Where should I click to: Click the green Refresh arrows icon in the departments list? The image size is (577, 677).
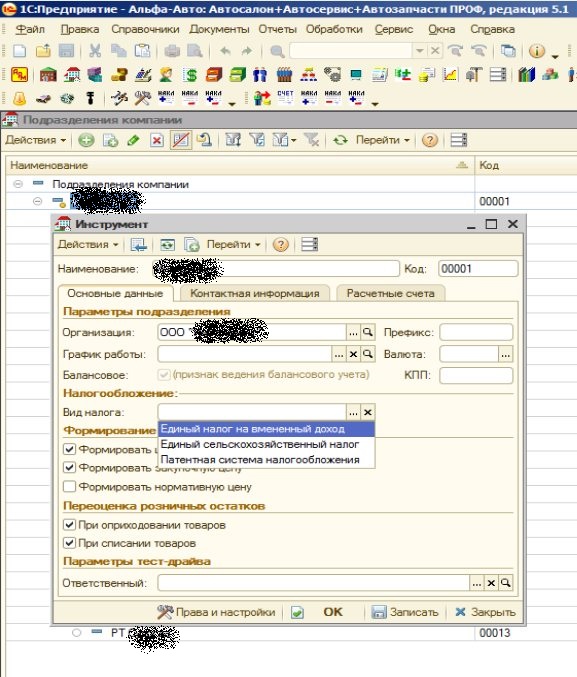click(x=340, y=140)
